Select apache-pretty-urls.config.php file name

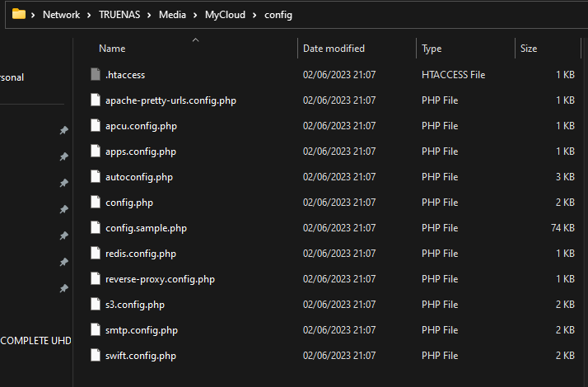click(170, 100)
